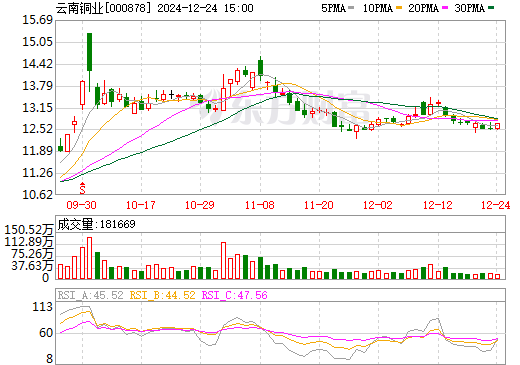Screen dimensions: 520x365
Task: Click the last red candlestick at 12-24
Action: click(497, 126)
